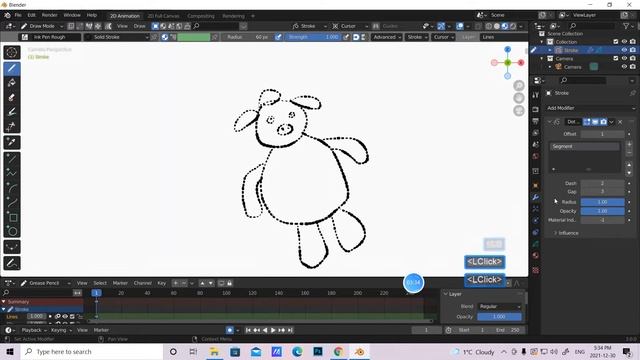Open the Output properties tab
Image resolution: width=640 pixels, height=360 pixels.
click(x=536, y=121)
